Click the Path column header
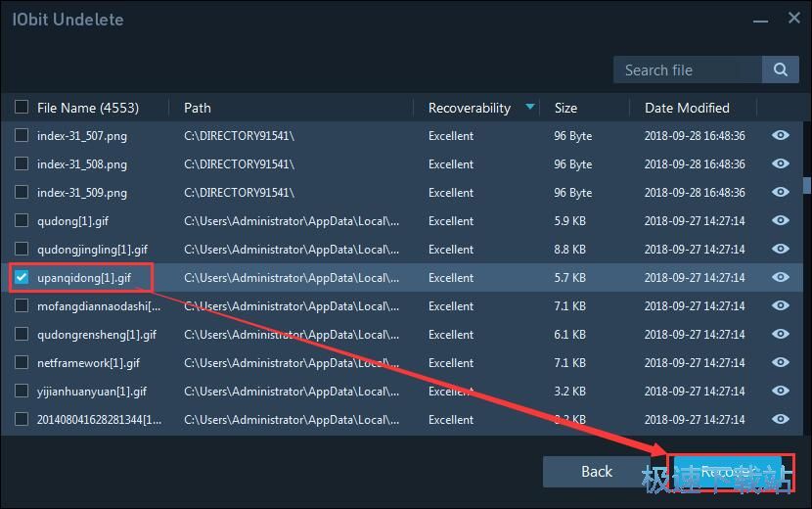Viewport: 812px width, 509px height. [198, 108]
